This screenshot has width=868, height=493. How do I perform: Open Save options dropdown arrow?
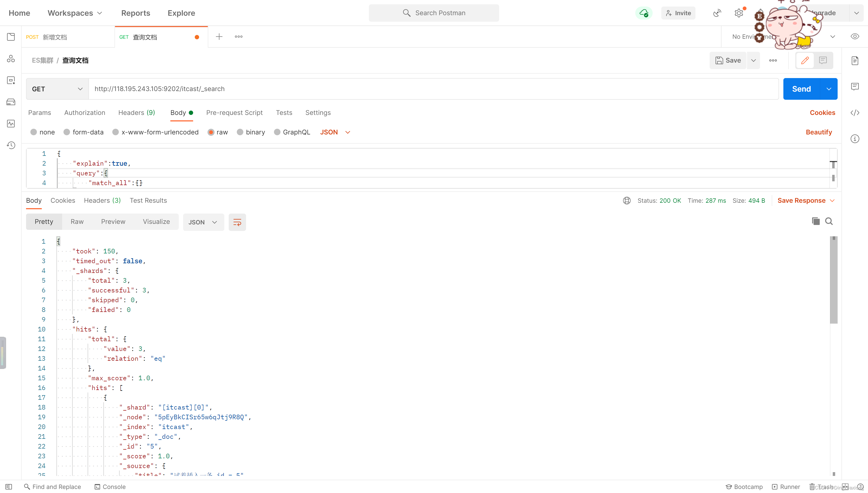[x=753, y=60]
